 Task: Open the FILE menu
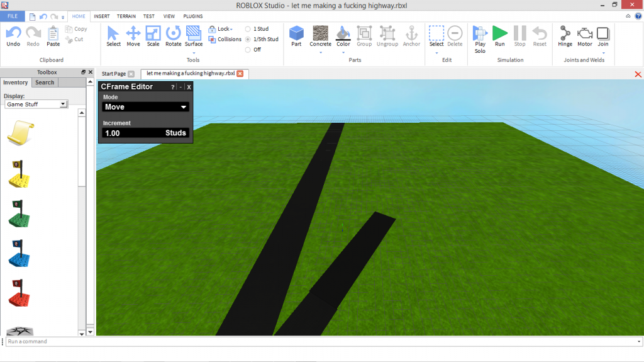[x=13, y=16]
